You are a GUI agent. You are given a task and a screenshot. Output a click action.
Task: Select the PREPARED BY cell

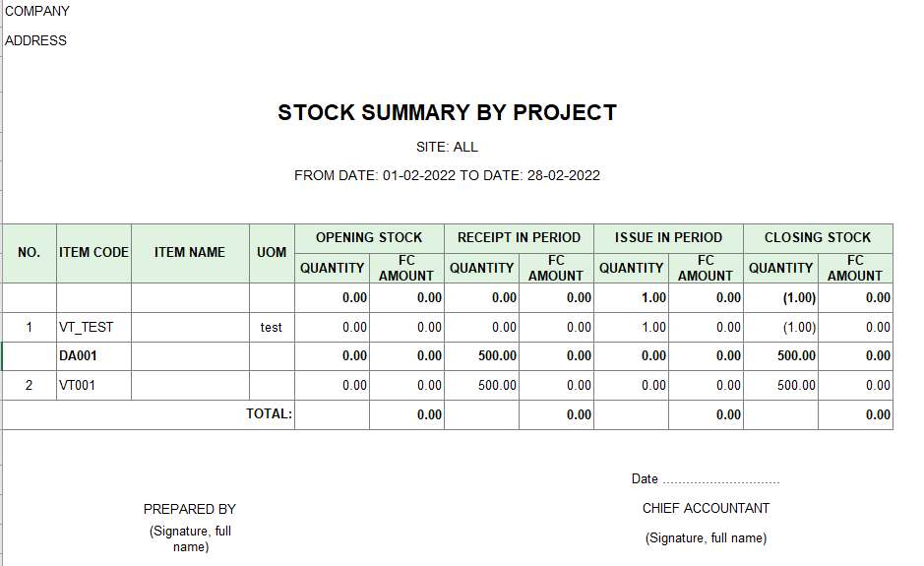[190, 509]
